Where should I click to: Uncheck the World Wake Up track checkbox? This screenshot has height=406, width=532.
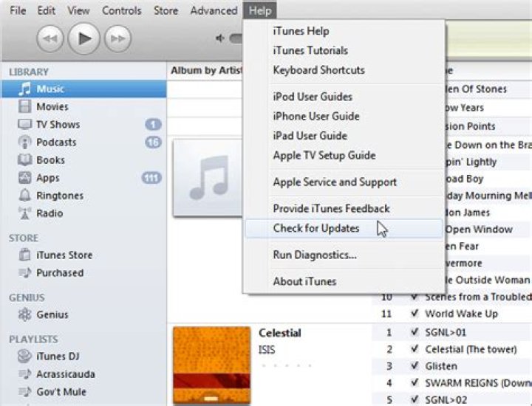coord(414,313)
